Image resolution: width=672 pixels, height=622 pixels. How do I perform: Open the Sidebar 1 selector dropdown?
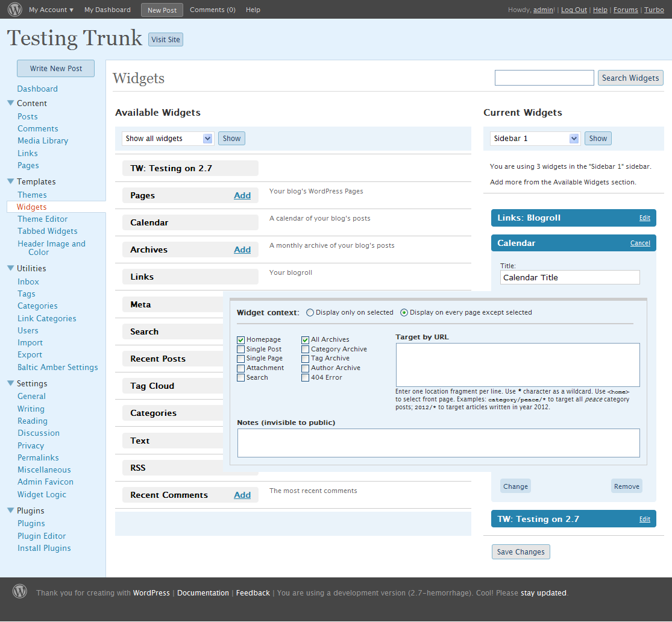click(x=535, y=139)
